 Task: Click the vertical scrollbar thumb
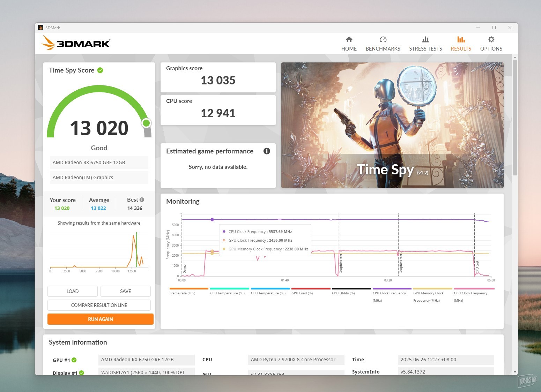(x=515, y=118)
